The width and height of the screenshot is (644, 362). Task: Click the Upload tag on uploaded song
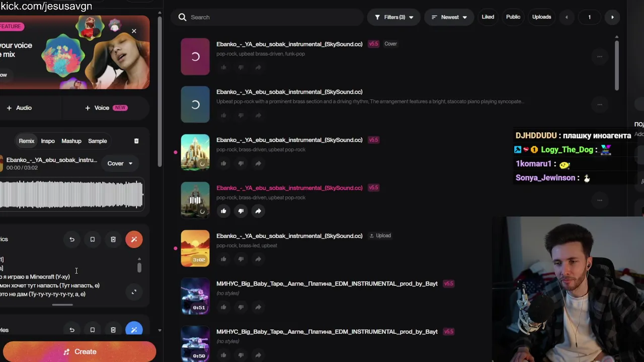coord(380,235)
